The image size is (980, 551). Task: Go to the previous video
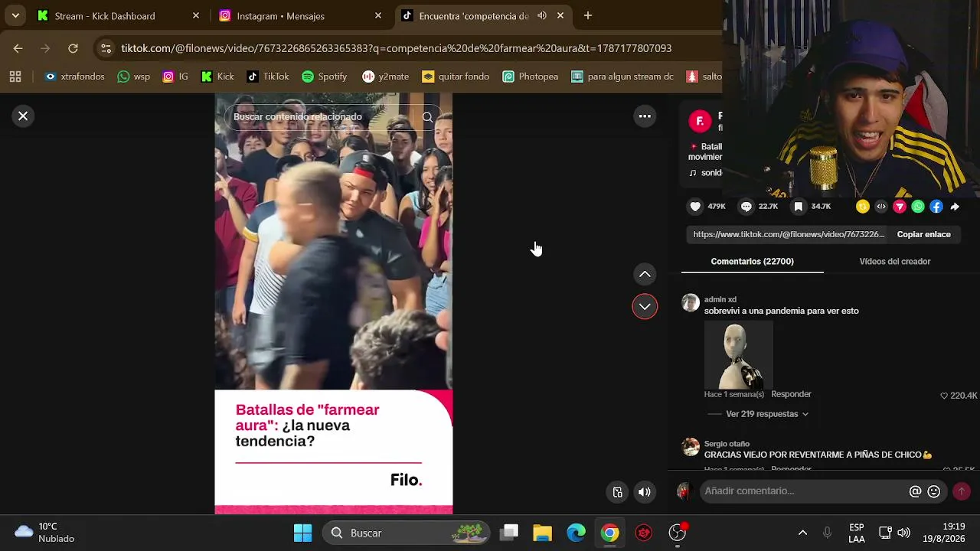pos(645,274)
